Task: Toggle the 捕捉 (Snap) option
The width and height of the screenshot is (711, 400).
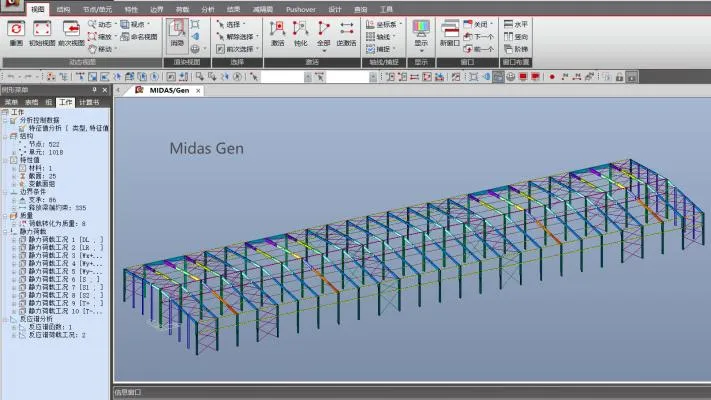Action: (378, 47)
